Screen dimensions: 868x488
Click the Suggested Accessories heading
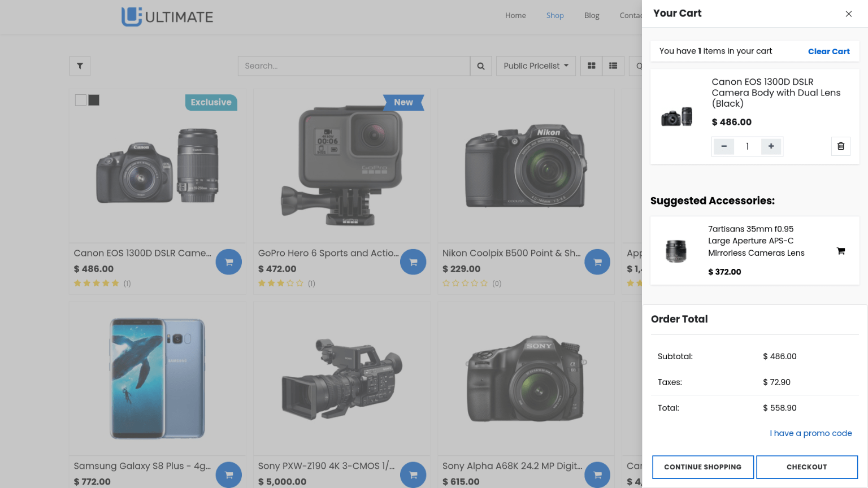click(713, 201)
